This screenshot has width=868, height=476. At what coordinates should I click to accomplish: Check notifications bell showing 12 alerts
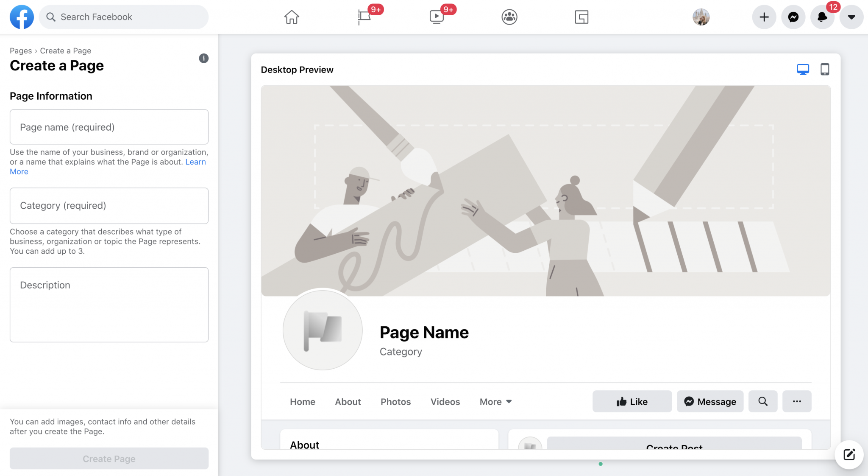click(822, 17)
